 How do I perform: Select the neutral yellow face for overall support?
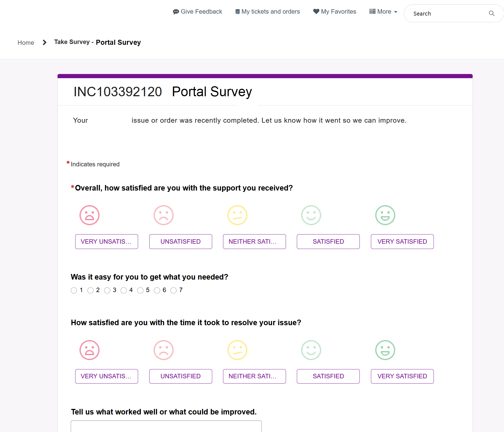coord(237,215)
